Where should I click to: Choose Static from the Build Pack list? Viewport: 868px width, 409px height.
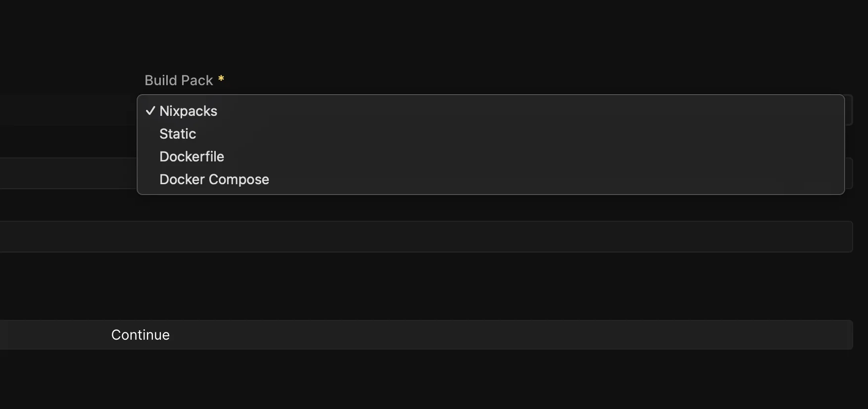click(178, 134)
